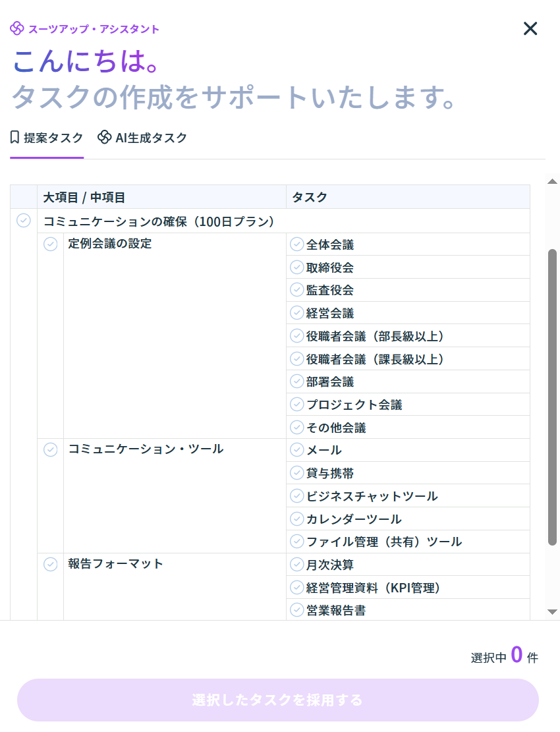This screenshot has height=732, width=560.
Task: Click the scrollbar down arrow
Action: point(552,612)
